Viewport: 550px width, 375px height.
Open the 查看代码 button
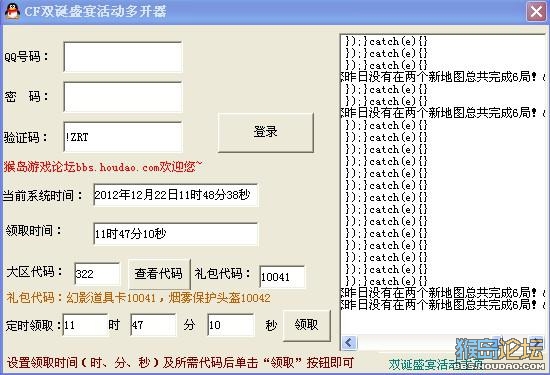pos(159,274)
